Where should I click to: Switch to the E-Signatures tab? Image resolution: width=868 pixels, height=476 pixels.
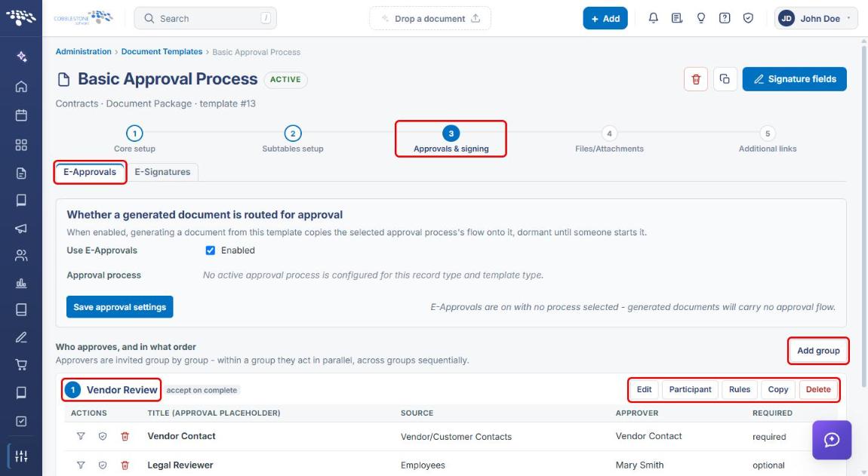[162, 172]
